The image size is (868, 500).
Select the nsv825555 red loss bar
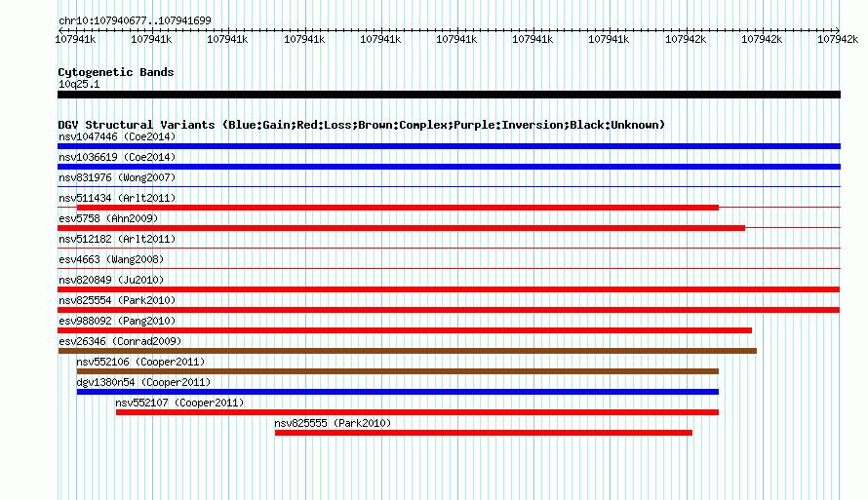[x=484, y=433]
